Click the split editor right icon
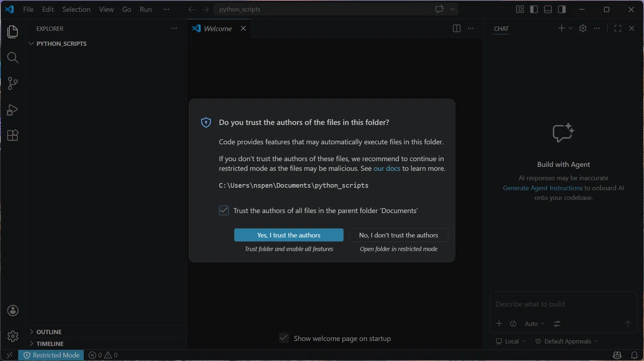The width and height of the screenshot is (644, 361). (457, 28)
